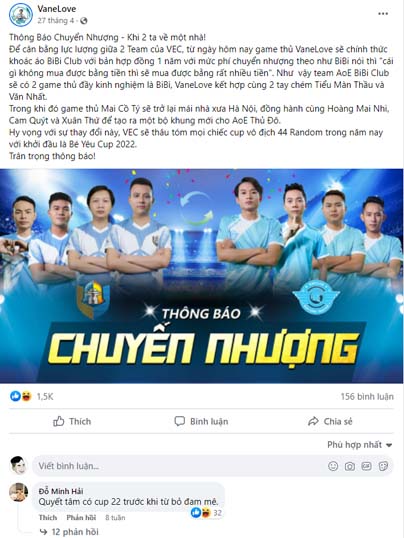Viewport: 404px width, 538px height.
Task: Click the haha reaction icon under post
Action: (x=26, y=397)
